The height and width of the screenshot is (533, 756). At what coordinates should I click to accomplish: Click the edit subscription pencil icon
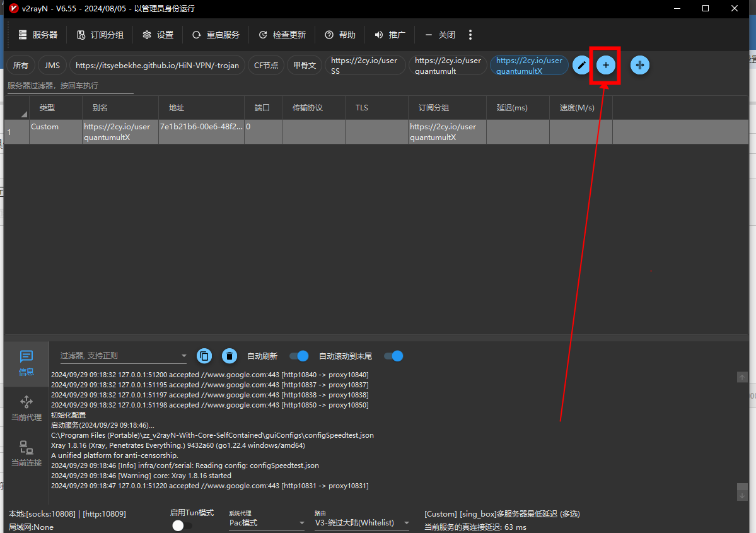coord(581,65)
